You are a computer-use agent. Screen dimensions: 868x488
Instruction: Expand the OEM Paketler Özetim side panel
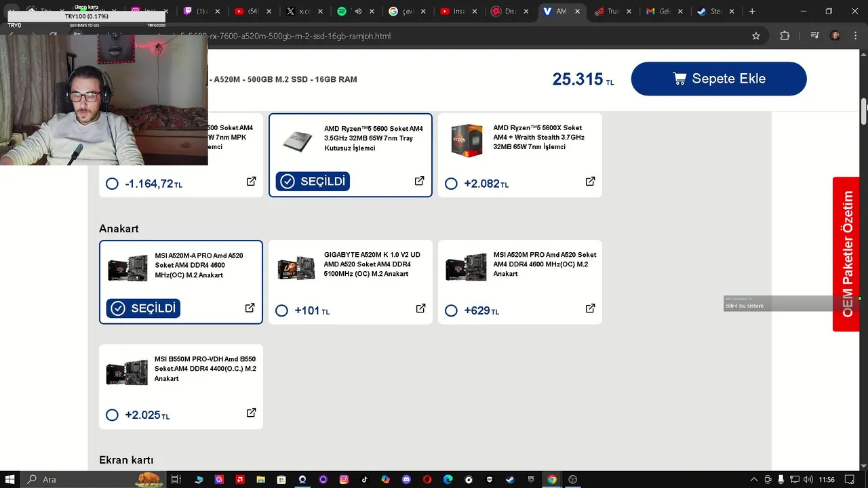click(847, 254)
